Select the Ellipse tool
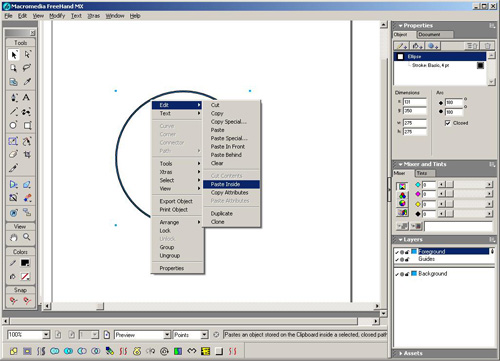 [13, 125]
